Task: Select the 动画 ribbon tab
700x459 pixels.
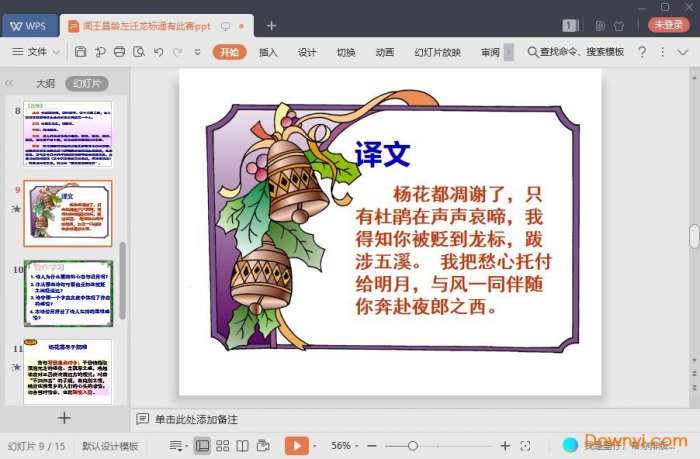Action: point(385,52)
